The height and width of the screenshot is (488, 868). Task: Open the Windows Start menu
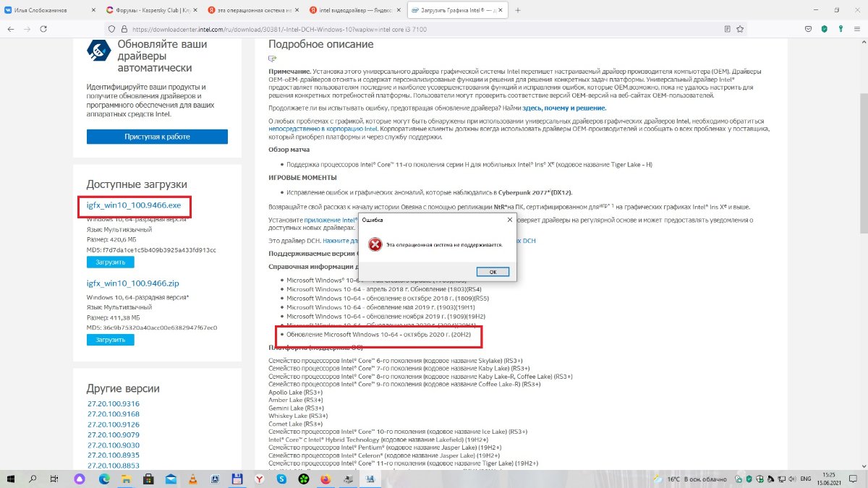[x=11, y=478]
